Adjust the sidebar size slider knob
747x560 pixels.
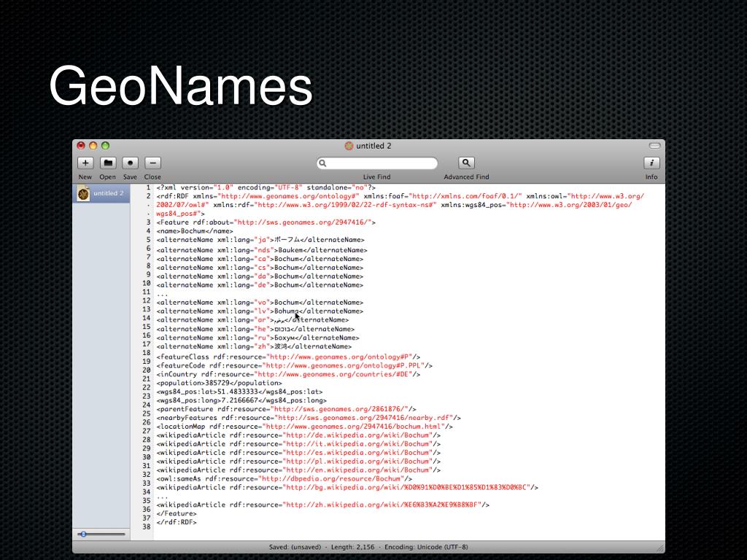83,534
